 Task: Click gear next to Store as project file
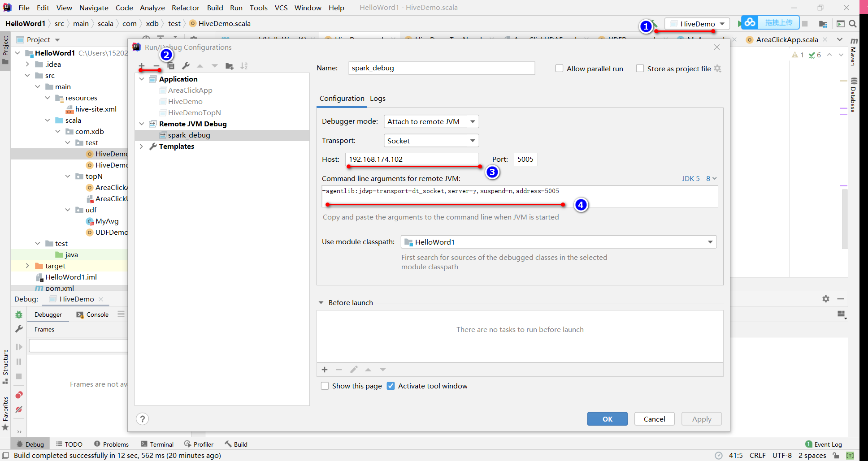[718, 69]
